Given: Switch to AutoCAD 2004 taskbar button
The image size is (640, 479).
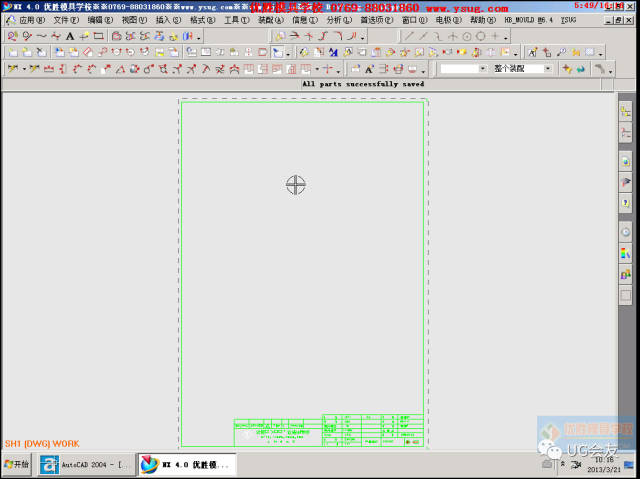Looking at the screenshot, I should [86, 465].
